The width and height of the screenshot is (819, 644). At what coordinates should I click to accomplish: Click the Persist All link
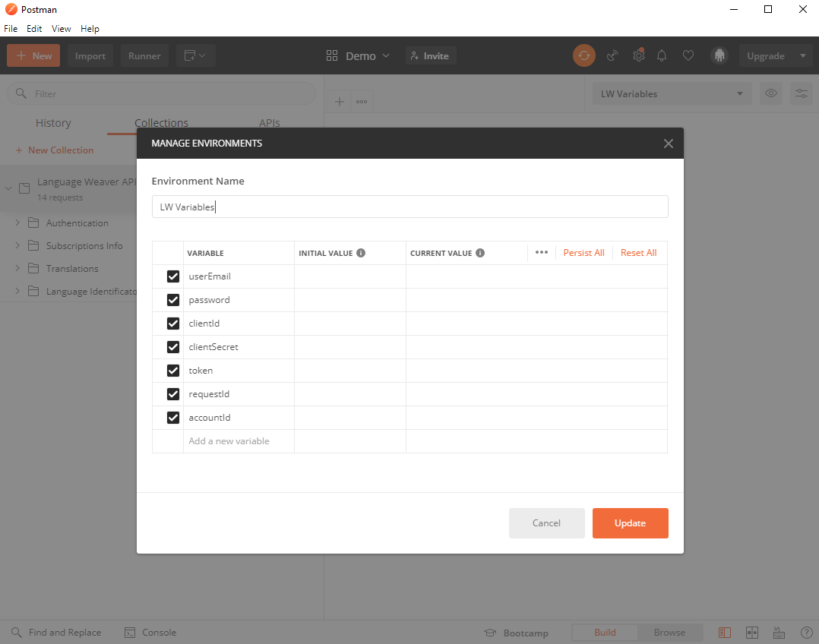point(583,253)
